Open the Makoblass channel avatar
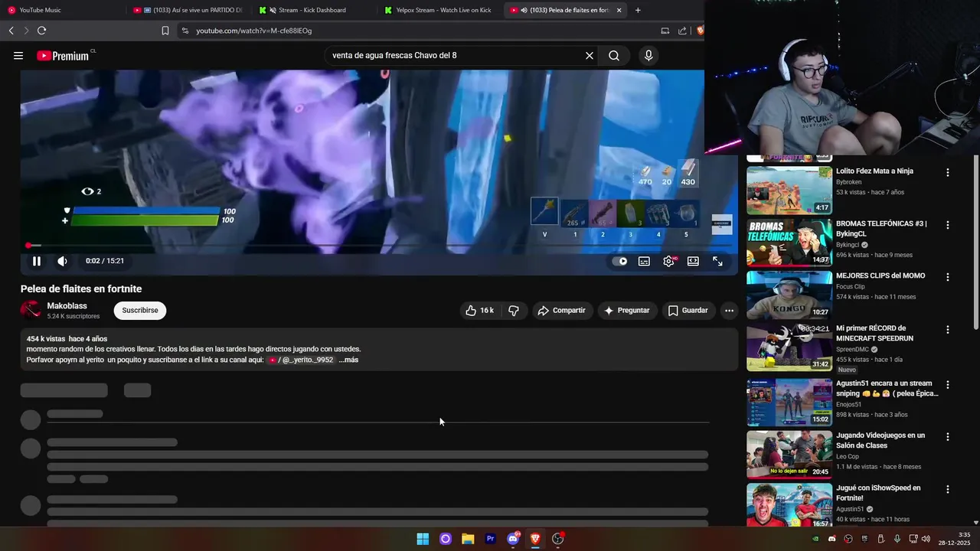The image size is (980, 551). [31, 310]
